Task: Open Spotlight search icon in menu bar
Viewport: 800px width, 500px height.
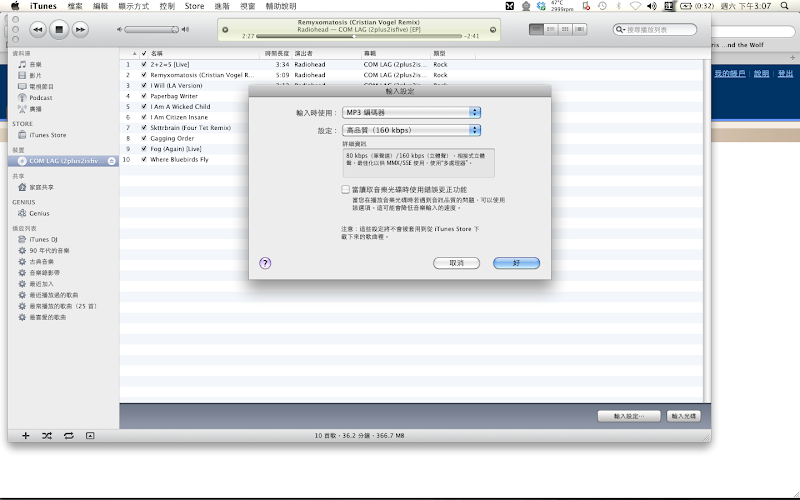Action: pyautogui.click(x=785, y=6)
